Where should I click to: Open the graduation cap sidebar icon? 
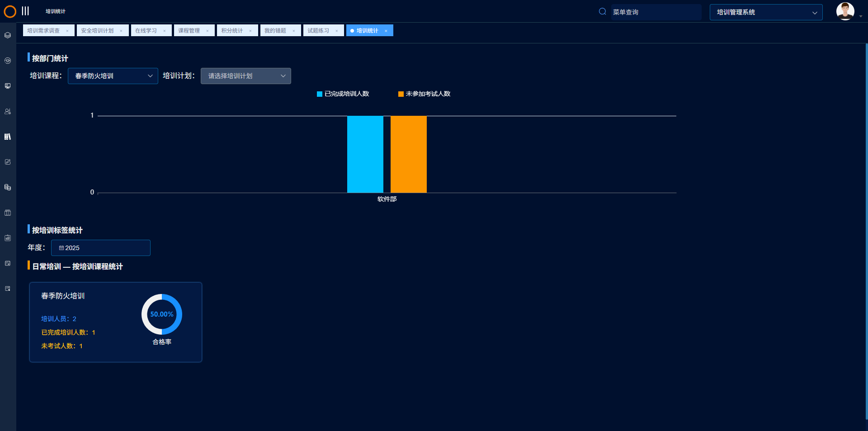8,61
